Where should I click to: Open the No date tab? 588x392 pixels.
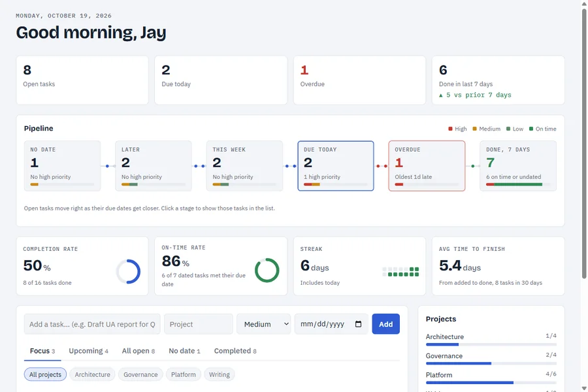pyautogui.click(x=184, y=351)
